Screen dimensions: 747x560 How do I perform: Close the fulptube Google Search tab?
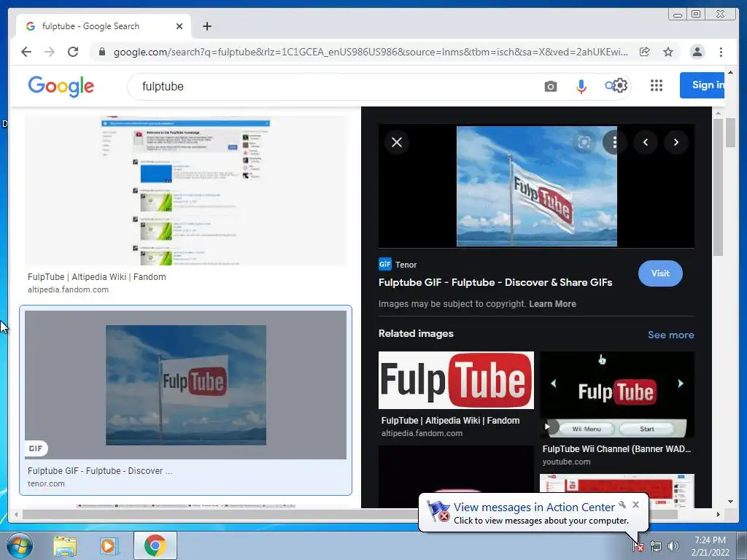point(179,26)
